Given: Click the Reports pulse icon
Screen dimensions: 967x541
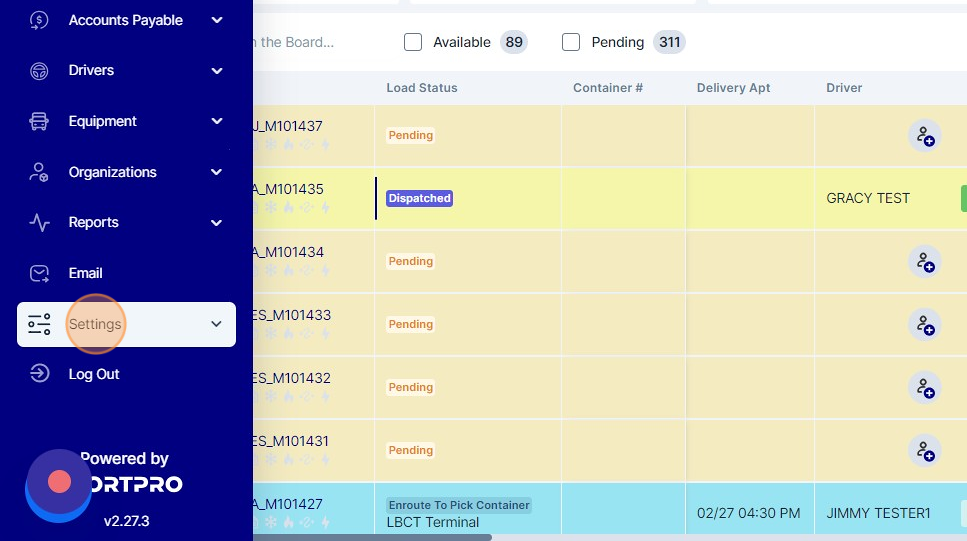Looking at the screenshot, I should click(39, 223).
